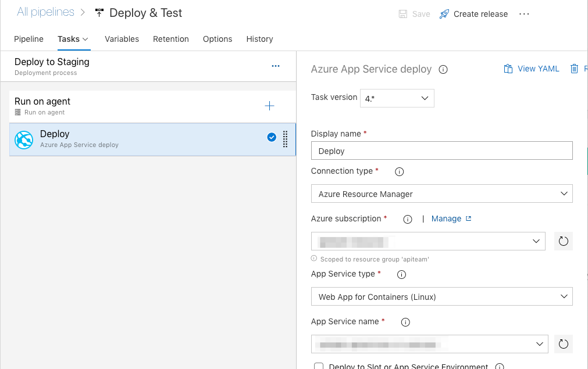Enable Deploy to Slot or App Service Environment
The height and width of the screenshot is (369, 588).
pyautogui.click(x=319, y=367)
